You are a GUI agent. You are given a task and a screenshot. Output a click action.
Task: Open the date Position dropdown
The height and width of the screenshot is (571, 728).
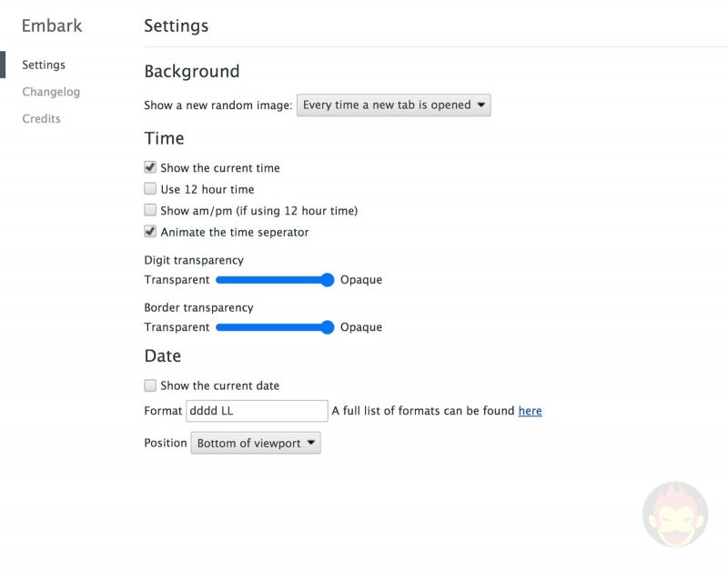pyautogui.click(x=255, y=443)
